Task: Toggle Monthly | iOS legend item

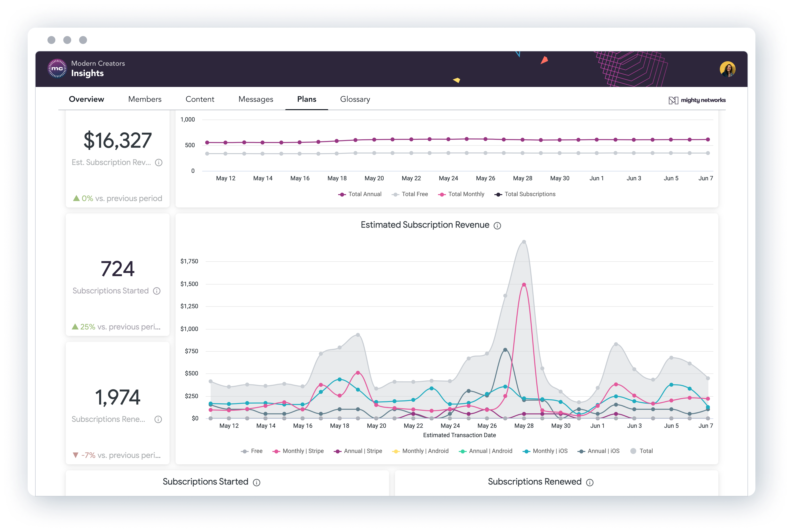Action: [x=545, y=451]
